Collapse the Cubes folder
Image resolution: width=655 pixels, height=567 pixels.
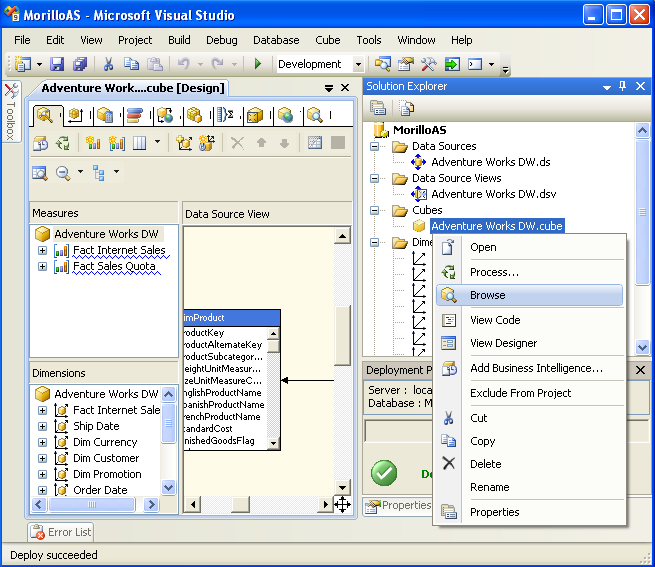click(375, 210)
